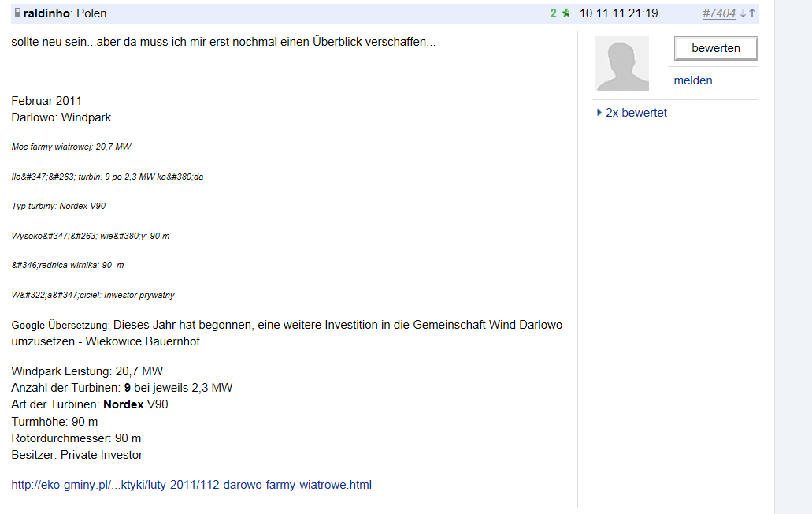Follow the eko-gminy.pl Darlowo wind farm link
The image size is (812, 514).
(191, 485)
